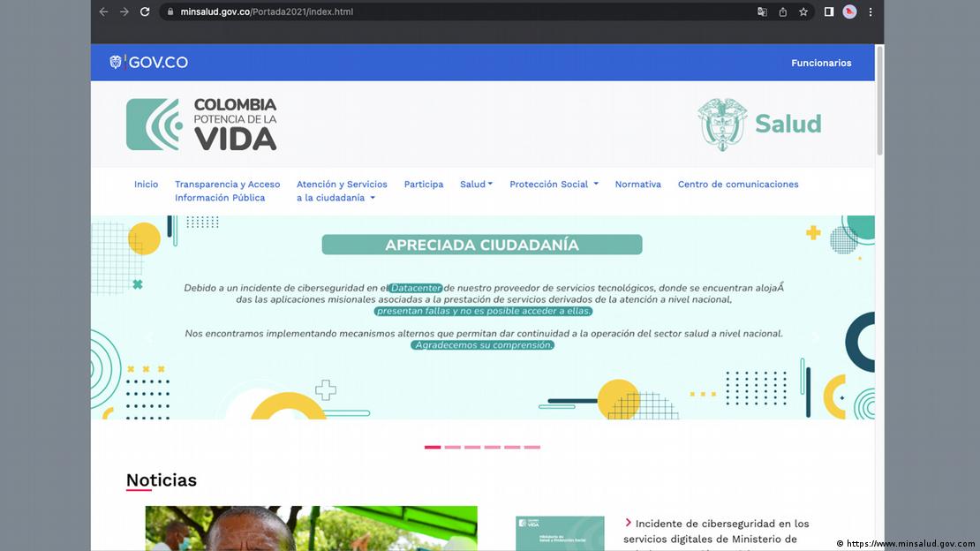Open the Funcionarios link
Screen dimensions: 980x551
[821, 63]
